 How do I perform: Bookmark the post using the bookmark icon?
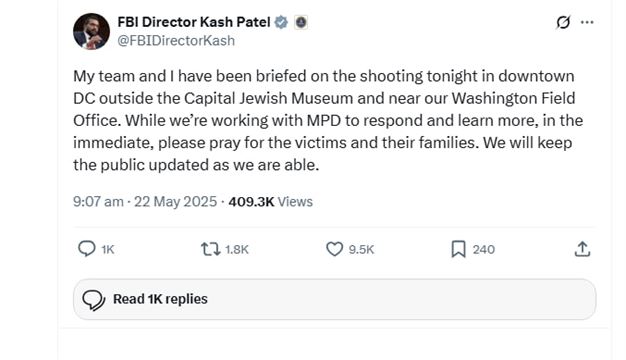tap(458, 249)
